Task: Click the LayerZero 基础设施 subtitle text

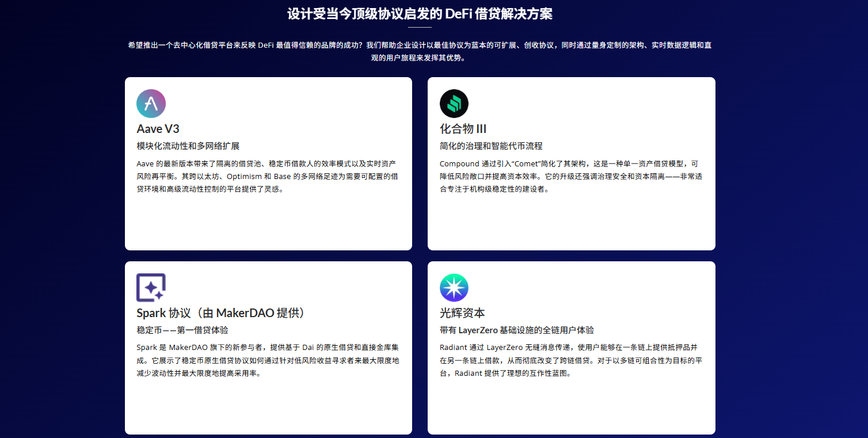Action: [516, 330]
